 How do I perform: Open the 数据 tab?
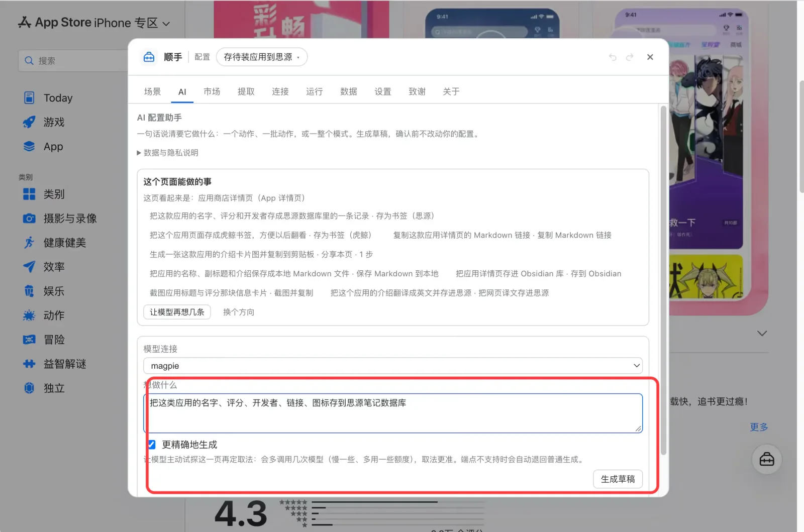349,91
